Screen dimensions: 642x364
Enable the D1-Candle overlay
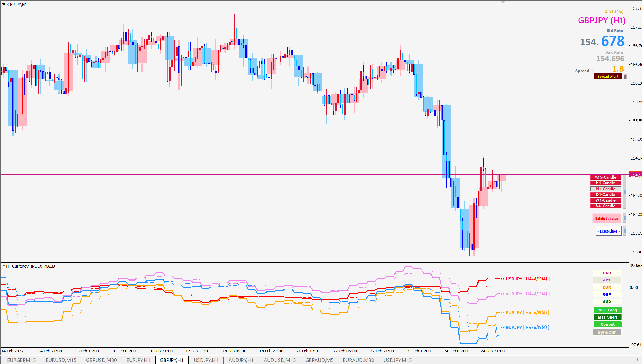[x=605, y=195]
